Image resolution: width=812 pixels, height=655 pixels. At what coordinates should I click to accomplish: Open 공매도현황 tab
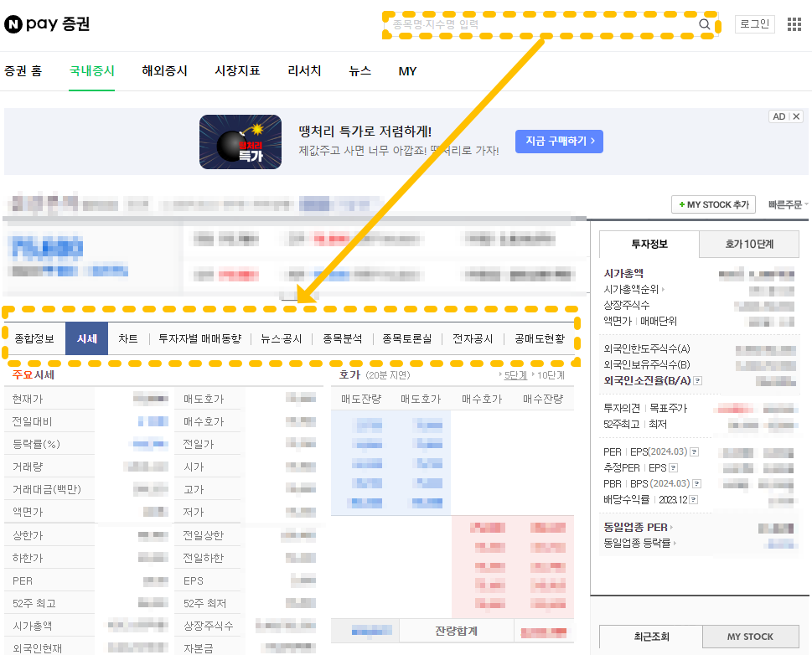coord(540,338)
